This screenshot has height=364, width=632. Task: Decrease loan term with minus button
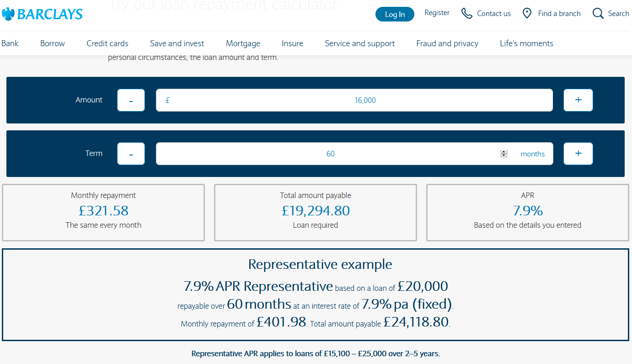pos(131,154)
